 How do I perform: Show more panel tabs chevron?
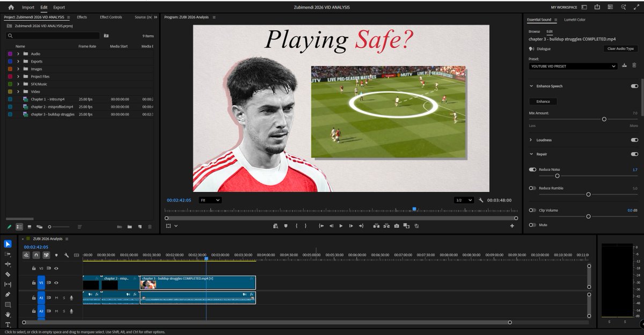tap(156, 17)
